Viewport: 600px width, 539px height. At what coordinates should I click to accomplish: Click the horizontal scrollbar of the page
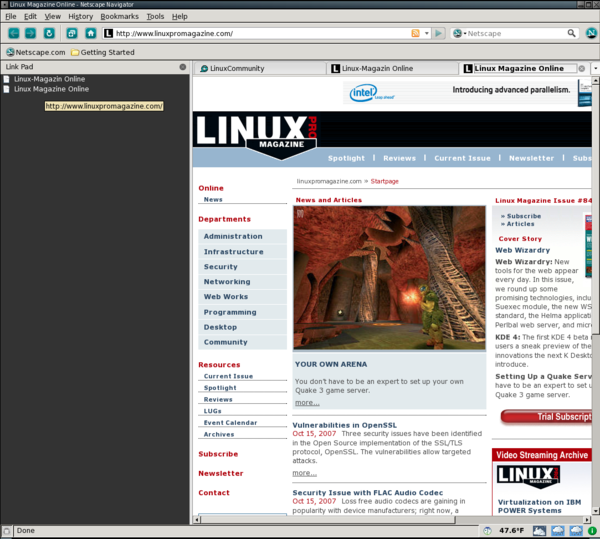pos(328,520)
